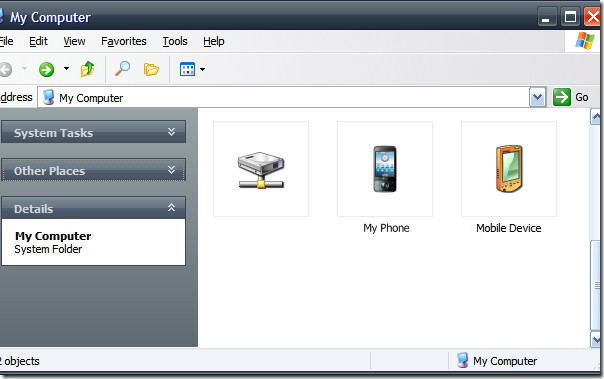Viewport: 604px width, 379px height.
Task: Click the green Forward arrow button
Action: pos(46,69)
